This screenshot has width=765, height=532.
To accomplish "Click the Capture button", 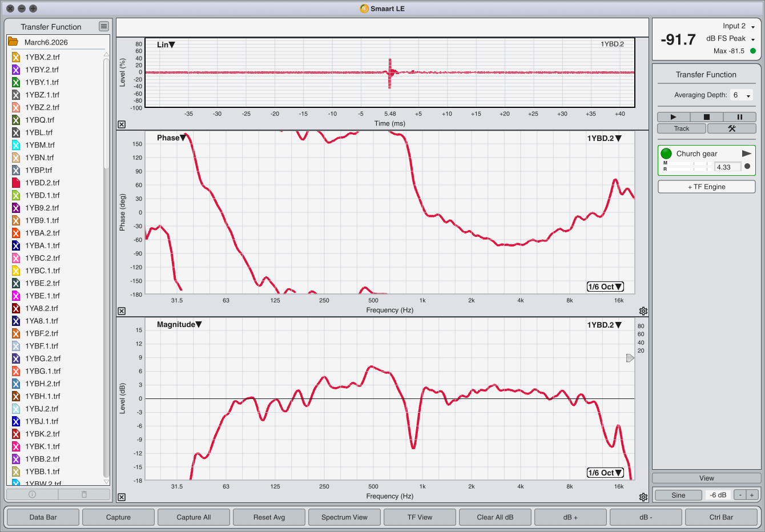I will 118,517.
